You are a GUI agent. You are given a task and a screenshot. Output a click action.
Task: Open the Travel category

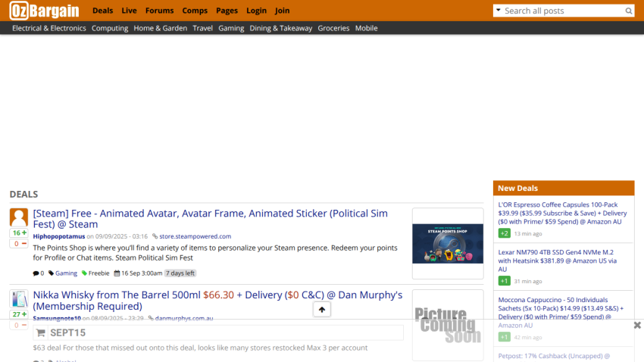coord(203,28)
